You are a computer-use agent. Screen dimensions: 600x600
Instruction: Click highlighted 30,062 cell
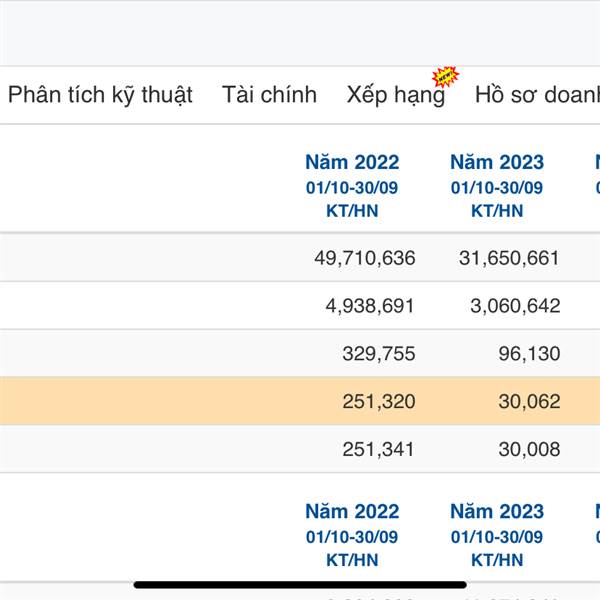pyautogui.click(x=529, y=402)
